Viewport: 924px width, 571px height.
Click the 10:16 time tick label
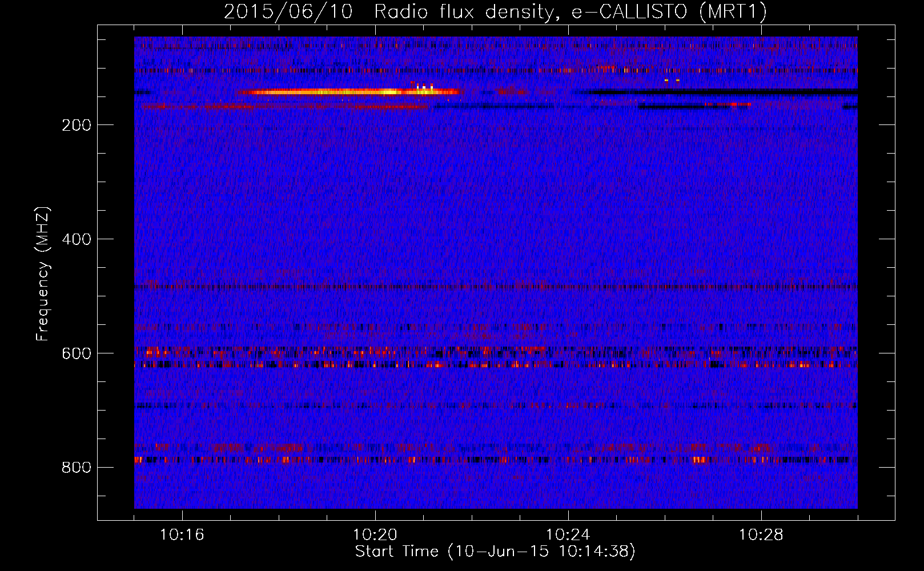[182, 535]
